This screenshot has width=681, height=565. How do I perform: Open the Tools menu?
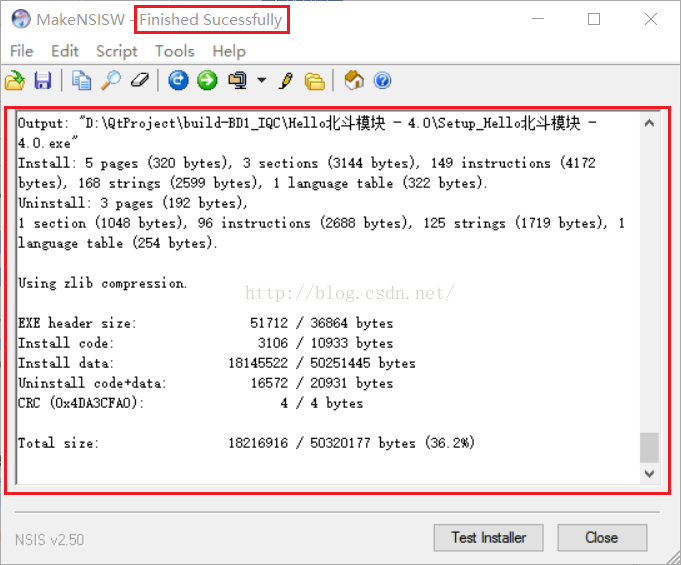point(175,51)
